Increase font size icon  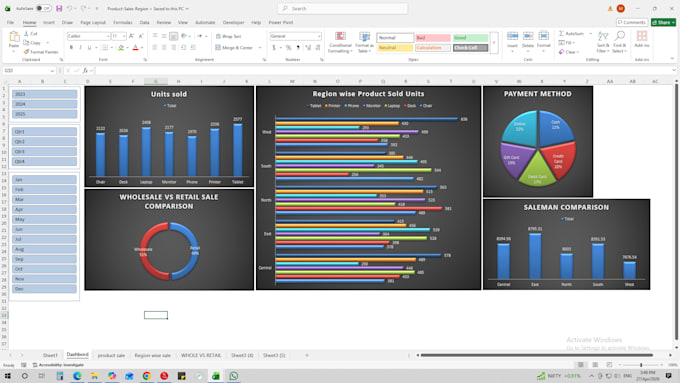(132, 36)
